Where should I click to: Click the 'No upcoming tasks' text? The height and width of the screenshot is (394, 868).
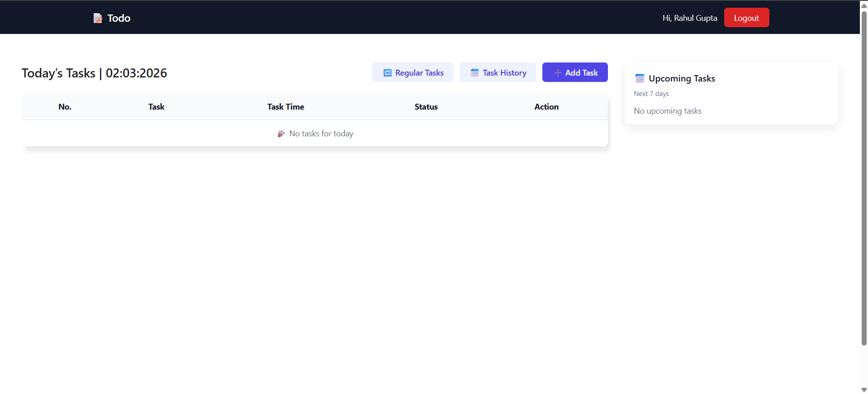[668, 111]
